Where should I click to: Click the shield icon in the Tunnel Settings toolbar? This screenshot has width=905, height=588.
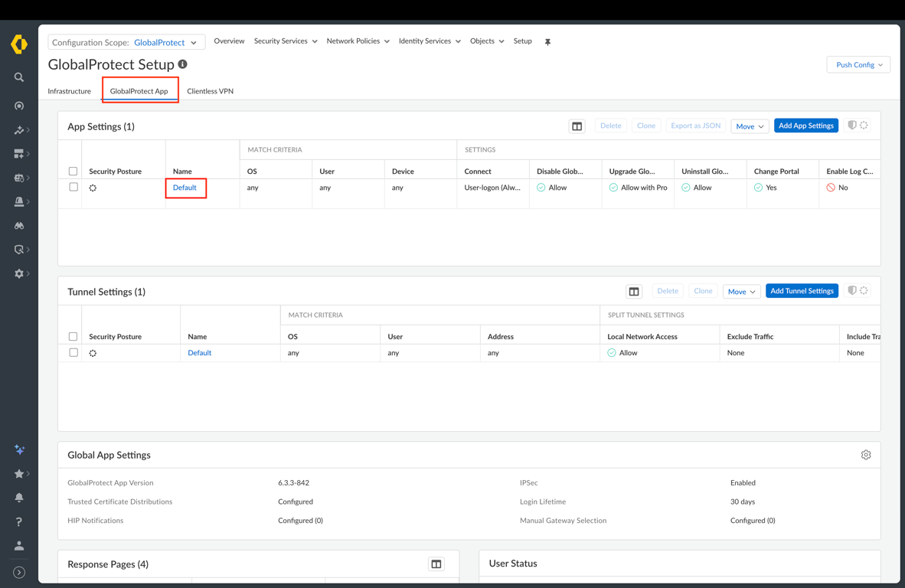pos(852,290)
